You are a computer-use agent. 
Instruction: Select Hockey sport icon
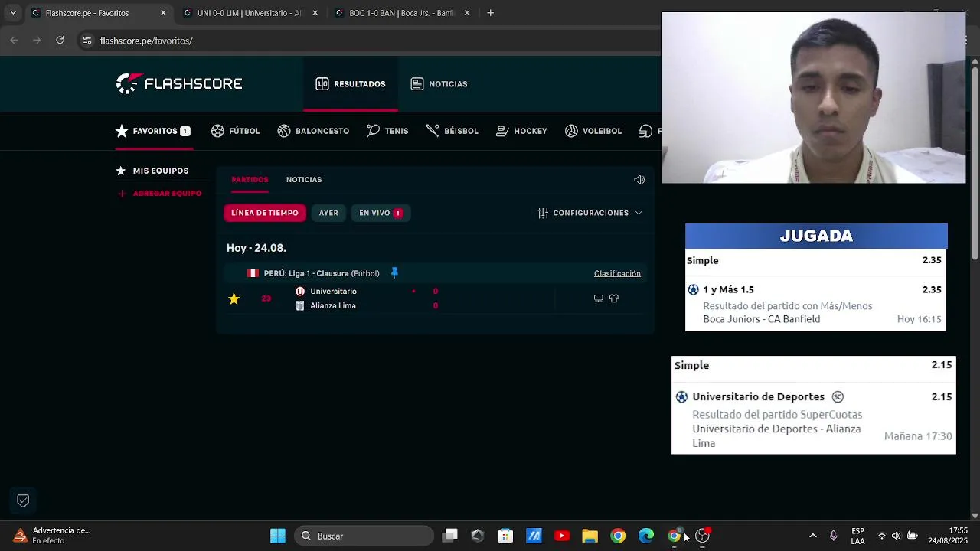pyautogui.click(x=521, y=131)
